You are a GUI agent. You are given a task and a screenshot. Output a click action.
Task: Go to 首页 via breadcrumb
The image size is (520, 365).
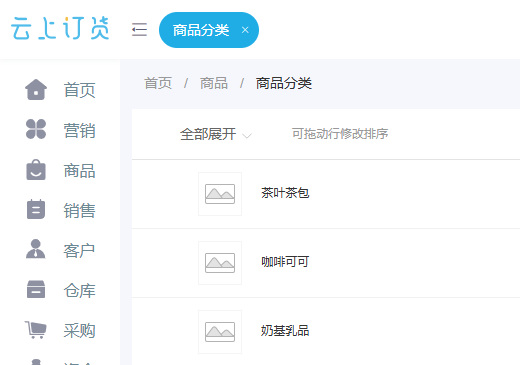(158, 83)
